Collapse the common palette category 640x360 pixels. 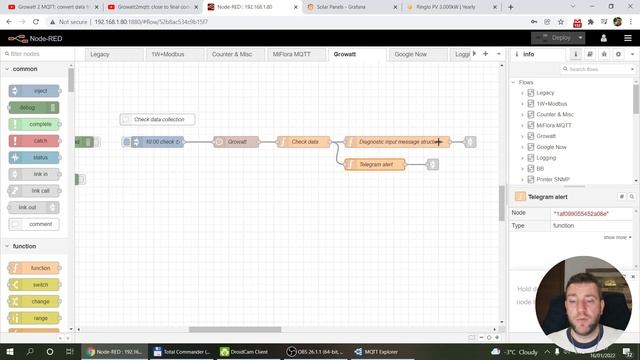click(7, 69)
